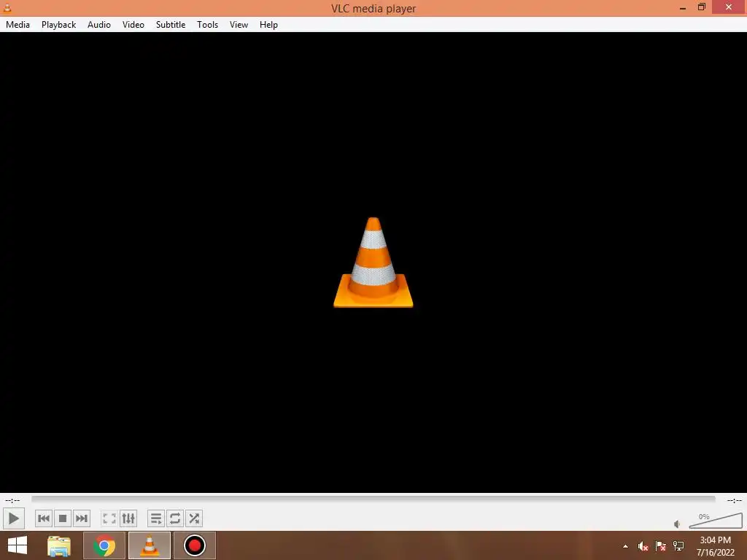Toggle the playlist view
Image resolution: width=747 pixels, height=560 pixels.
pyautogui.click(x=156, y=518)
